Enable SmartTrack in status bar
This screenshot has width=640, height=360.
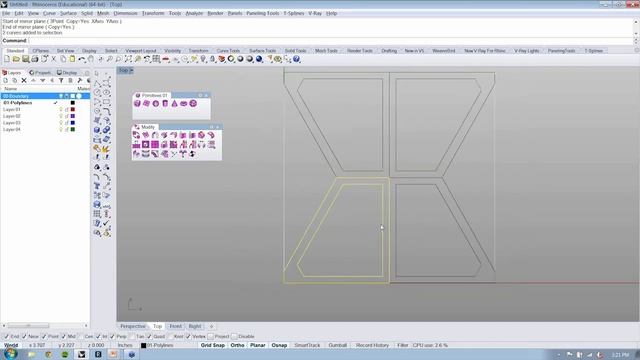click(x=307, y=345)
